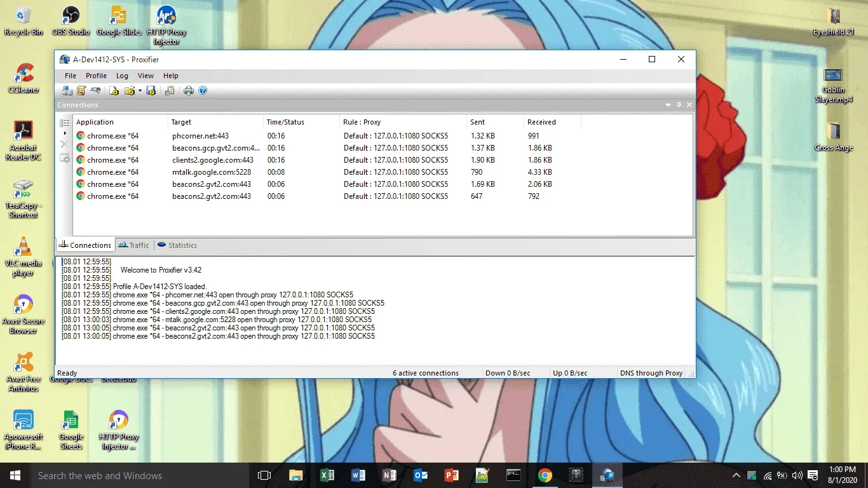Open Proxification Rules toolbar icon
868x488 pixels.
81,91
